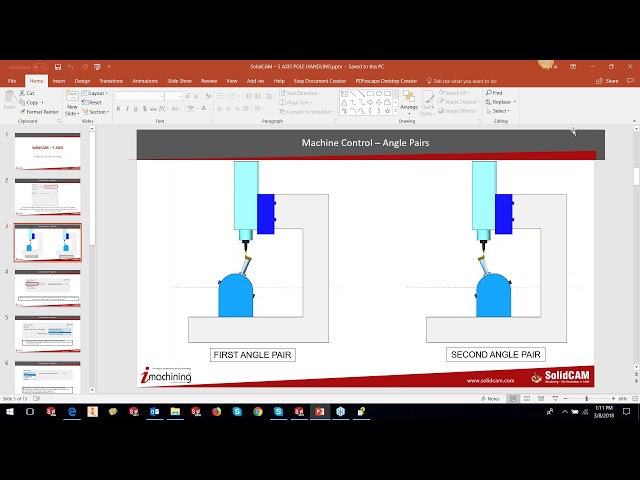Expand the shapes gallery with the More arrow
The height and width of the screenshot is (480, 640).
[395, 111]
